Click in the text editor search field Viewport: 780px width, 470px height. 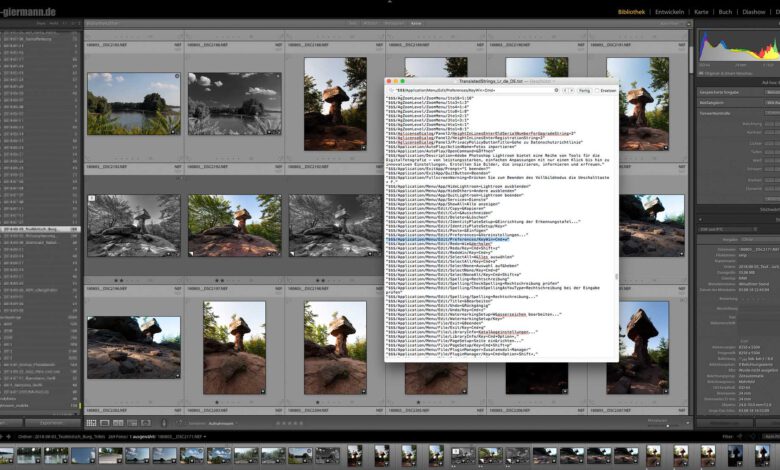coord(470,90)
